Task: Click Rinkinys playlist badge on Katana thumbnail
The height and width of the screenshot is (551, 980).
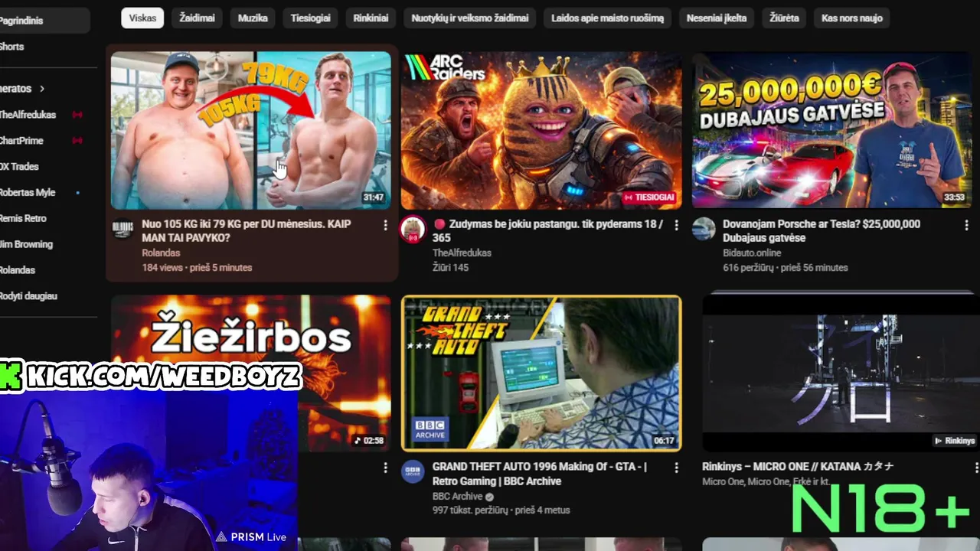Action: tap(955, 441)
